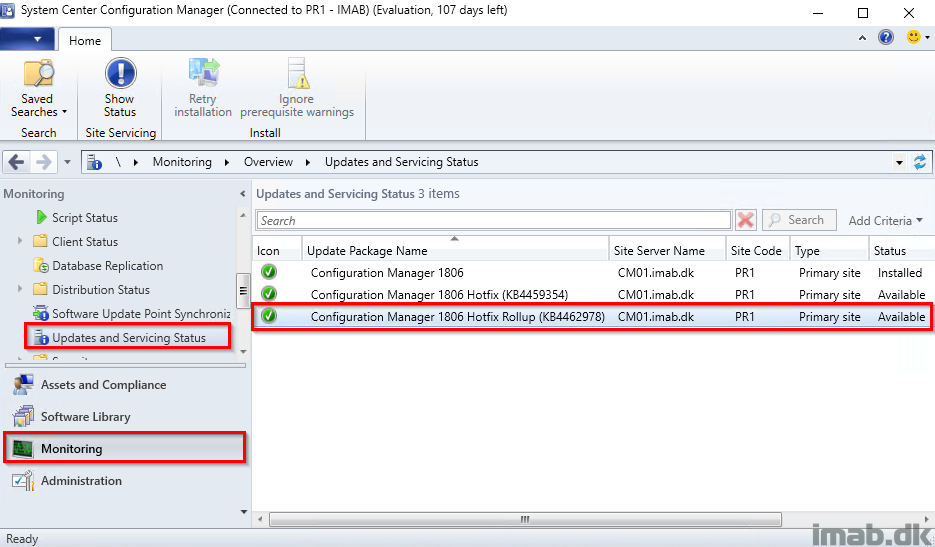This screenshot has height=547, width=935.
Task: Open the Add Criteria dropdown
Action: tap(886, 220)
